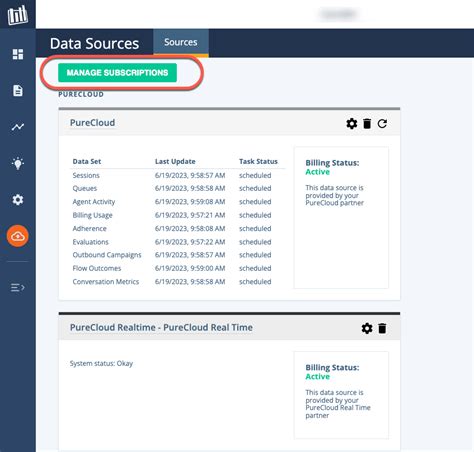The height and width of the screenshot is (452, 474).
Task: Open the insights lightbulb sidebar icon
Action: pyautogui.click(x=18, y=163)
